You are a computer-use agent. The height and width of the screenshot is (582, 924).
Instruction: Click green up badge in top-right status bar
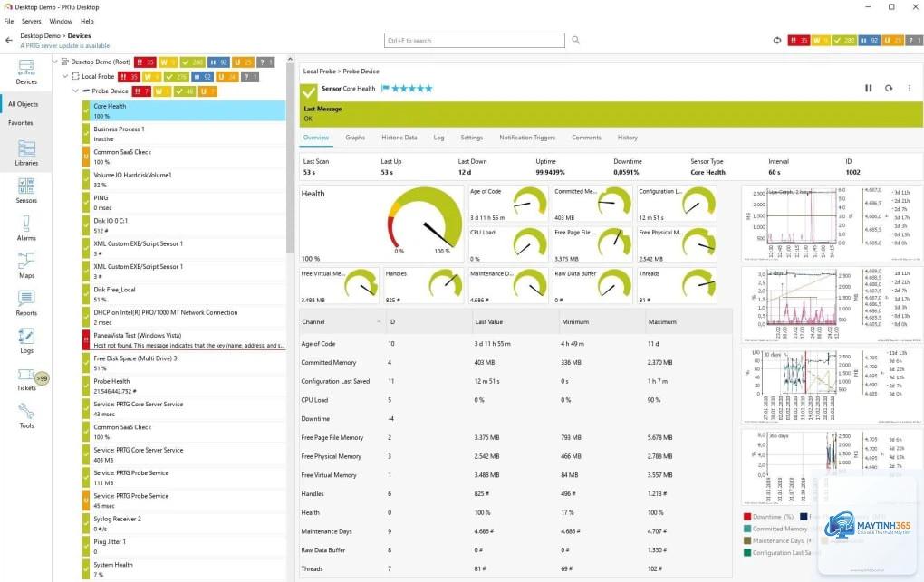pyautogui.click(x=843, y=40)
